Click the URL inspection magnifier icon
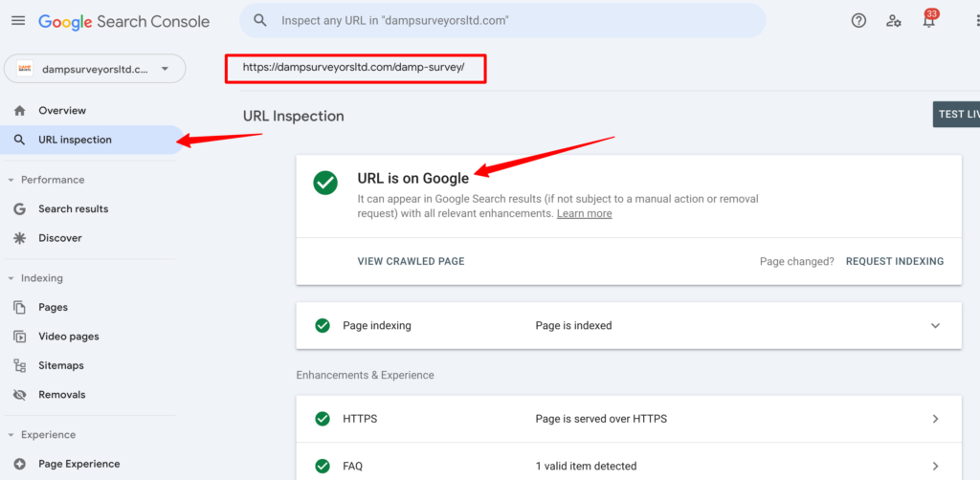This screenshot has height=480, width=980. pyautogui.click(x=20, y=140)
